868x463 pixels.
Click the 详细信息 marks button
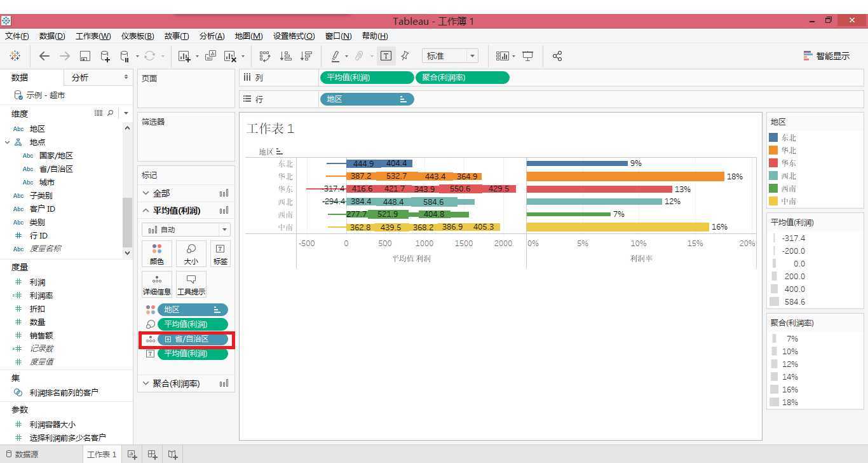click(157, 284)
